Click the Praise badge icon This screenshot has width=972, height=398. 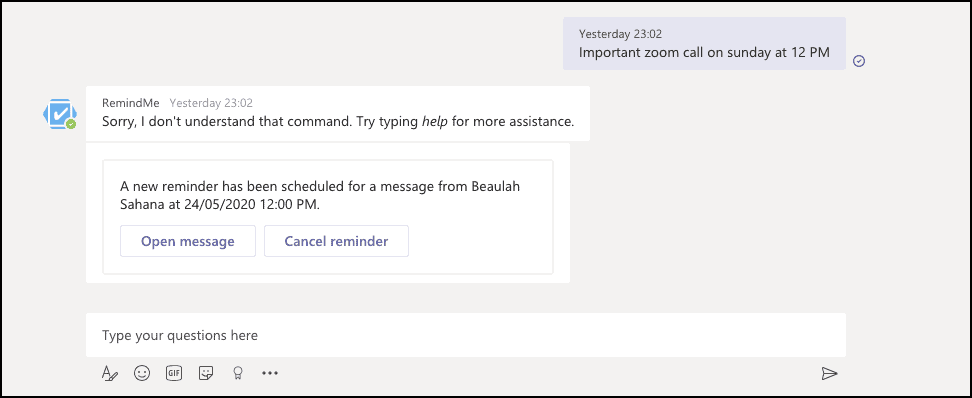[x=237, y=373]
